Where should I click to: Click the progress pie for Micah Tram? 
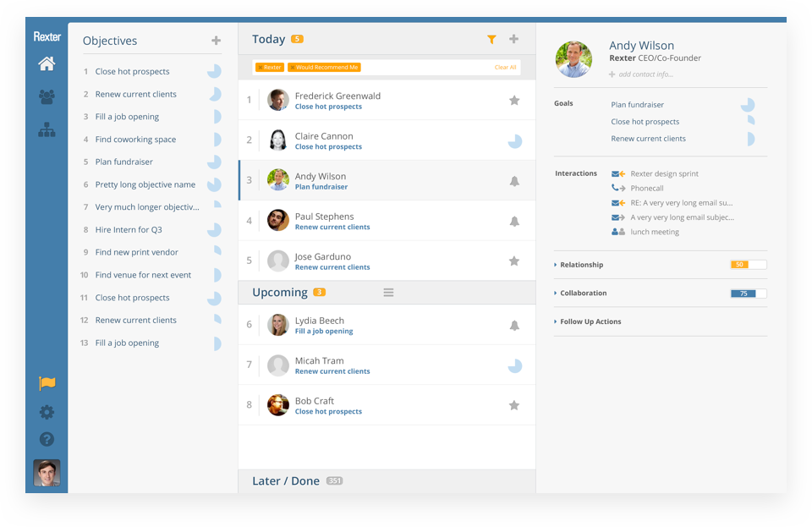[515, 366]
